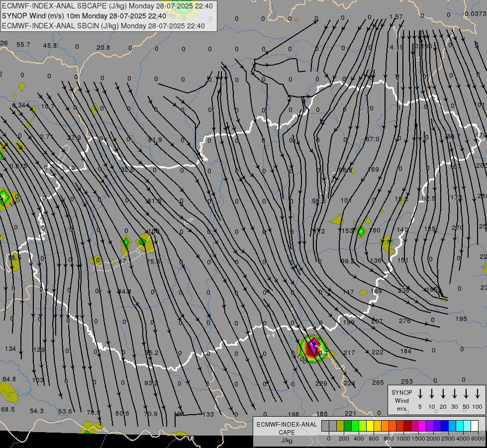Pick the bright magenta CAPE legend swatch

coord(422,426)
